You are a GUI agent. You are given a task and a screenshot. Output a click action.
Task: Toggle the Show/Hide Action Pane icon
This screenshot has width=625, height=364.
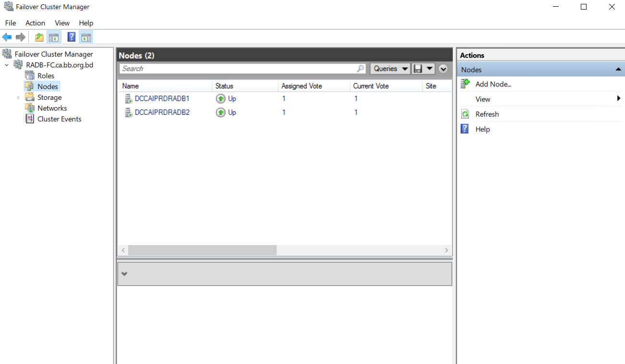[86, 37]
